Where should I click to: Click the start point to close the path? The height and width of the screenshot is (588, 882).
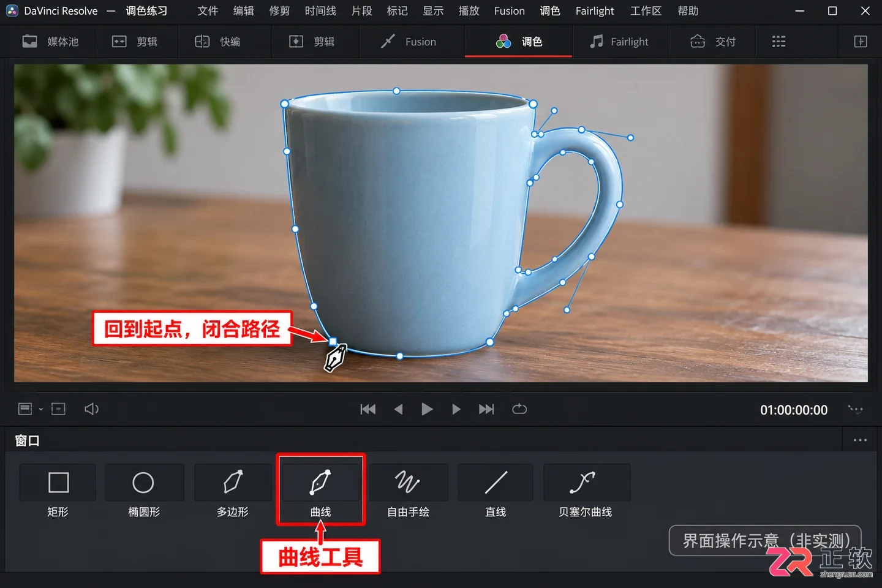click(333, 341)
